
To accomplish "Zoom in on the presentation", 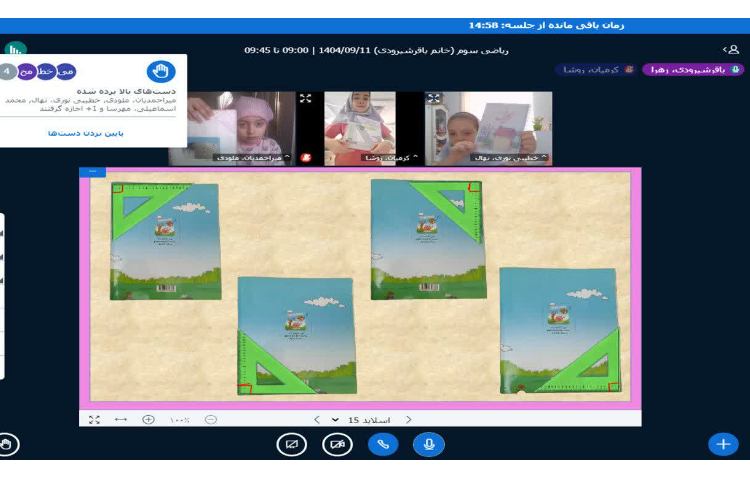I will [148, 419].
